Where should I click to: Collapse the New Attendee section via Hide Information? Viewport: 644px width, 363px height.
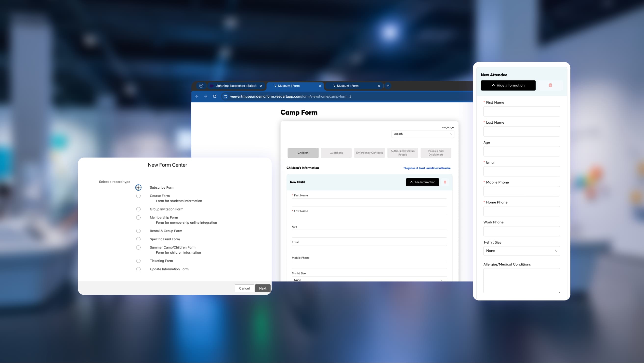pos(508,85)
